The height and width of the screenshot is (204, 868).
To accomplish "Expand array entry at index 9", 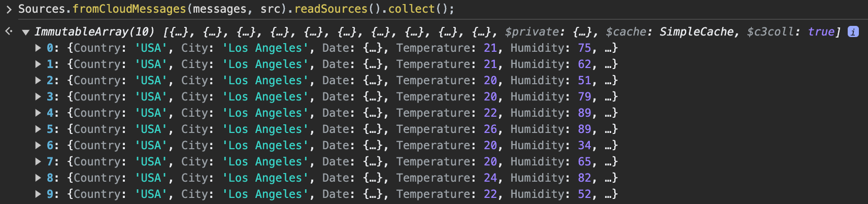I will pos(38,194).
